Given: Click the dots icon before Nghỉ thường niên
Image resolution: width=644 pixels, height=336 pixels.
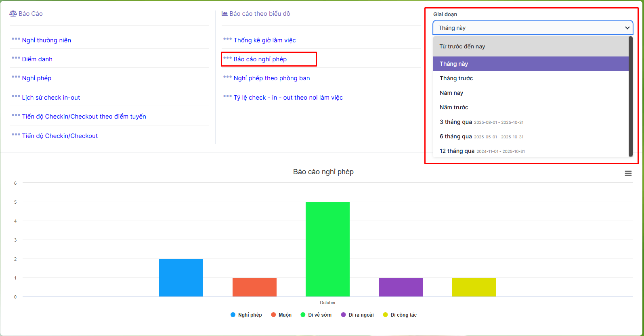Looking at the screenshot, I should coord(16,39).
